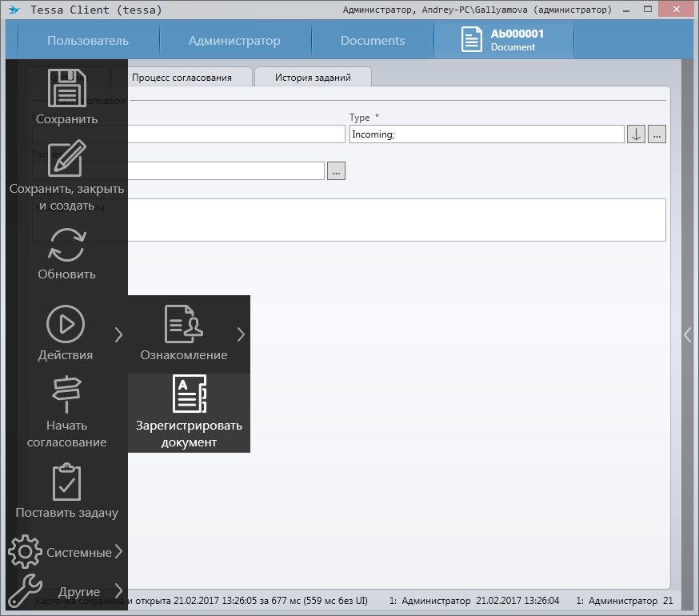Open the Другие wrench menu
This screenshot has height=616, width=699.
[25, 592]
